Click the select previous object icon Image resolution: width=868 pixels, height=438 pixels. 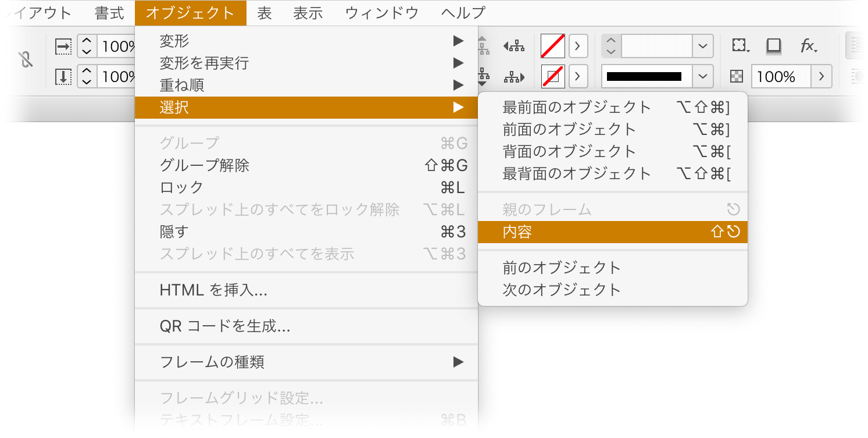coord(513,46)
